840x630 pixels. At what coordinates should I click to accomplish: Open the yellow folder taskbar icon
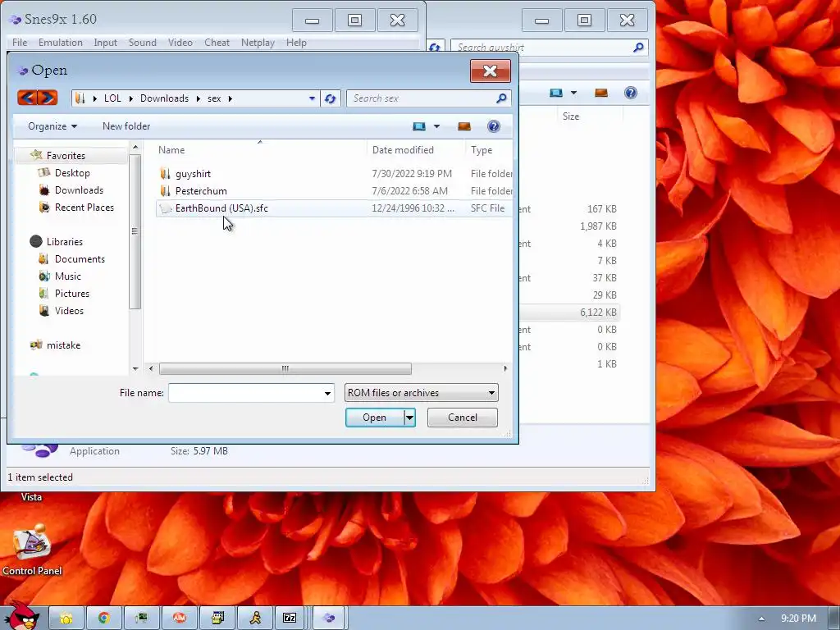pyautogui.click(x=66, y=619)
